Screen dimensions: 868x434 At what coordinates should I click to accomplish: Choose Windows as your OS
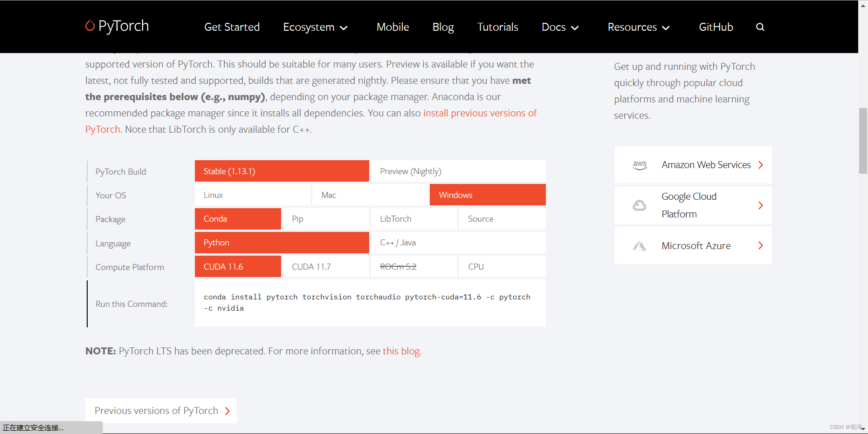tap(488, 195)
